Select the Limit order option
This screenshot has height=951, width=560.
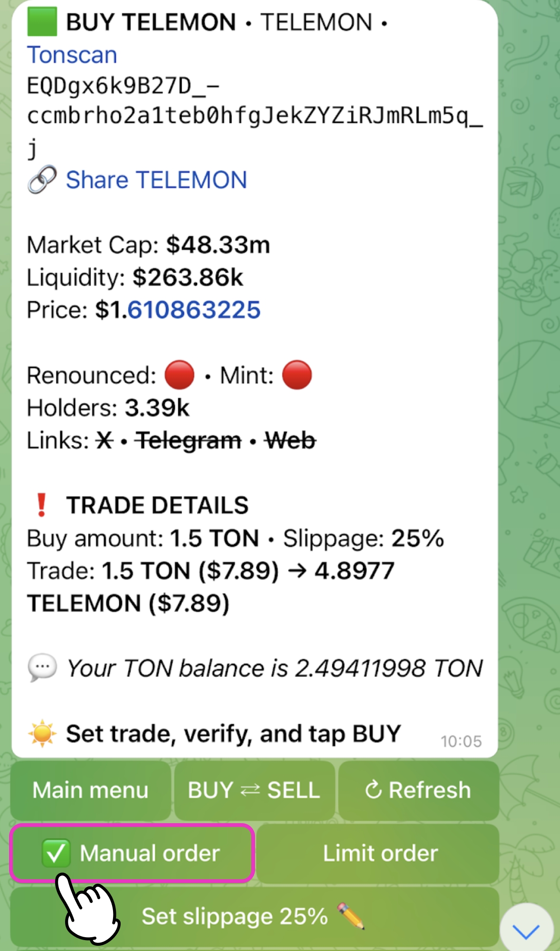[380, 853]
